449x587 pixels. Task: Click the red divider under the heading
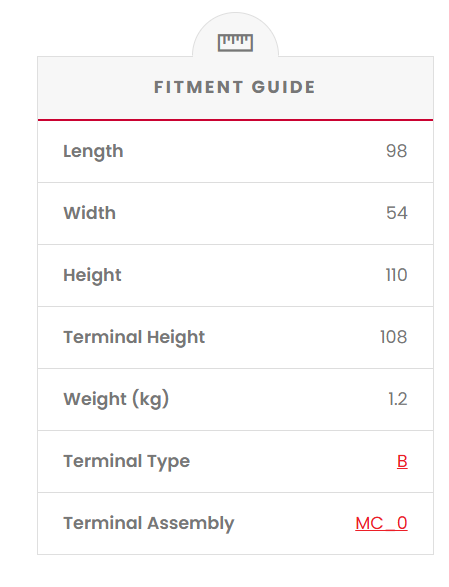(x=235, y=120)
